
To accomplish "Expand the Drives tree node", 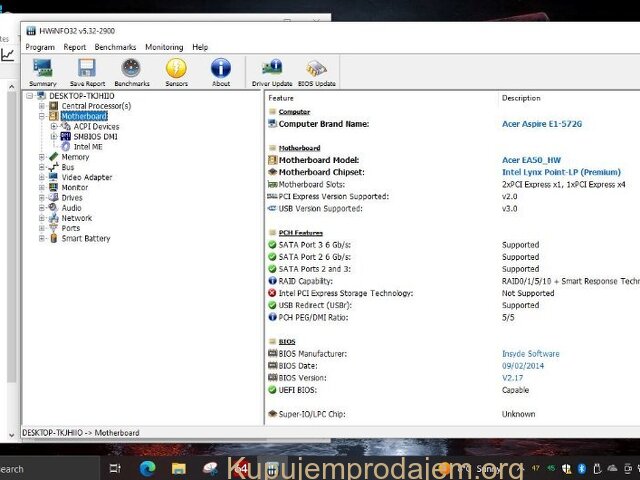I will (x=42, y=198).
